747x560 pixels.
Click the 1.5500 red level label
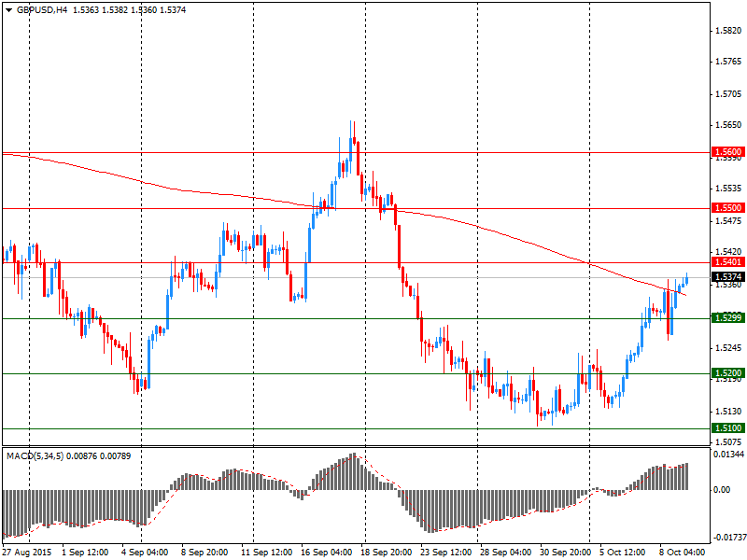tap(728, 207)
